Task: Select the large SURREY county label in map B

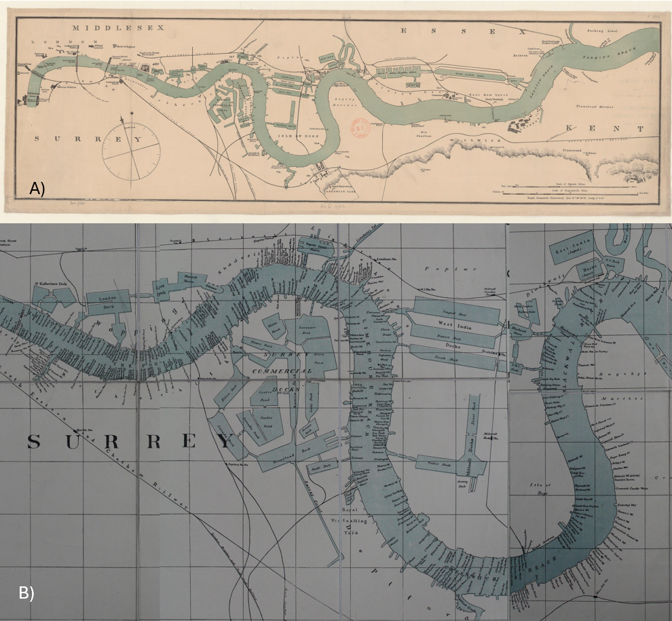Action: click(x=130, y=441)
